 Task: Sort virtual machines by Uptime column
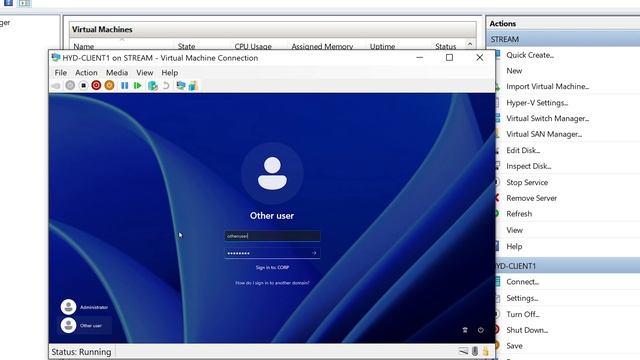[x=382, y=47]
